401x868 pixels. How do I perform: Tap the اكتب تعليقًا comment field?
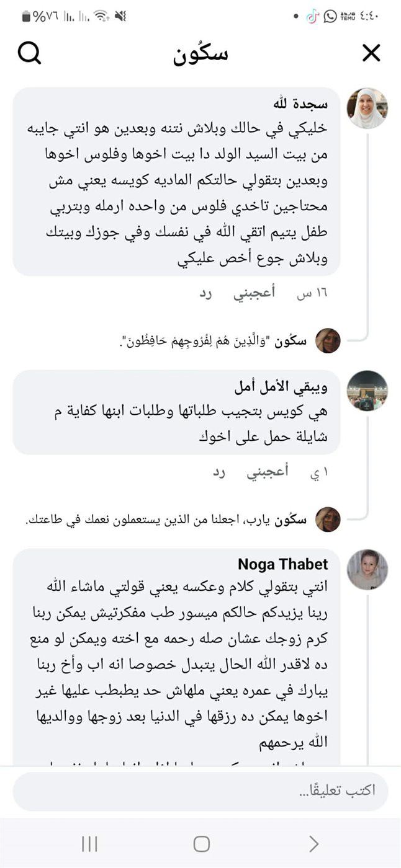[200, 791]
